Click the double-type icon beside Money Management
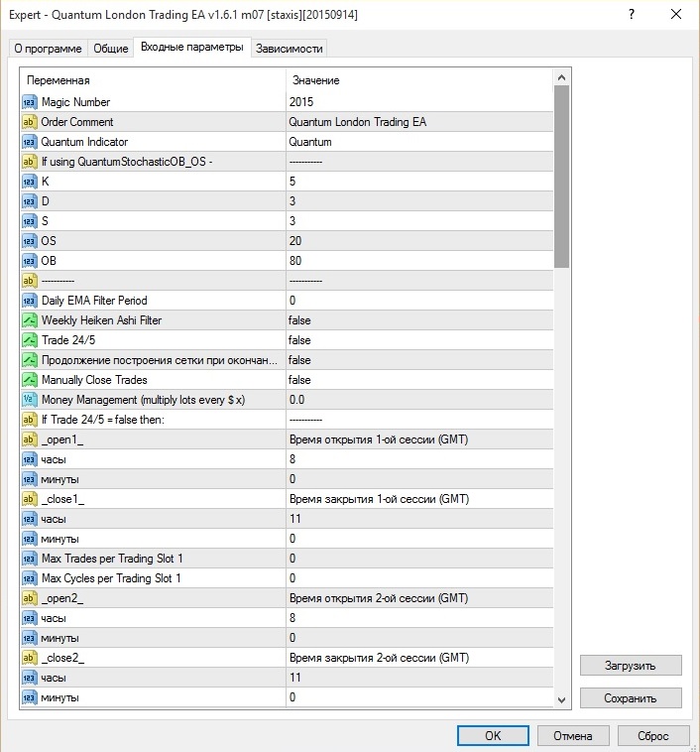700x752 pixels. (x=29, y=400)
